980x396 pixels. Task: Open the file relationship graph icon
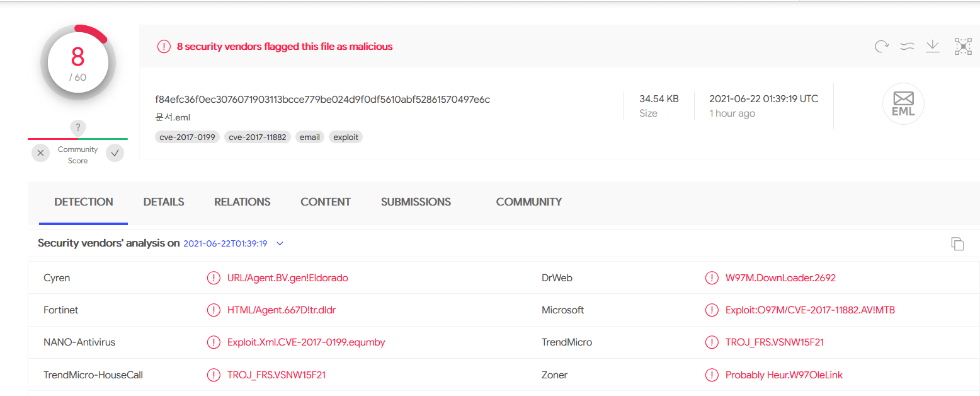(963, 46)
